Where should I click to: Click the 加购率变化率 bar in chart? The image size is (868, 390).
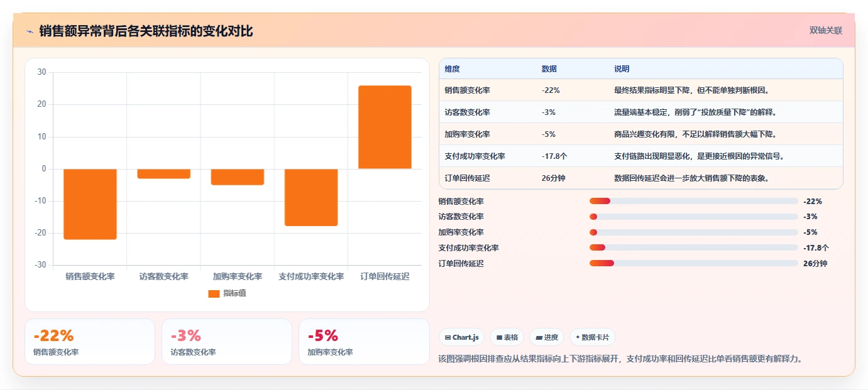click(238, 177)
